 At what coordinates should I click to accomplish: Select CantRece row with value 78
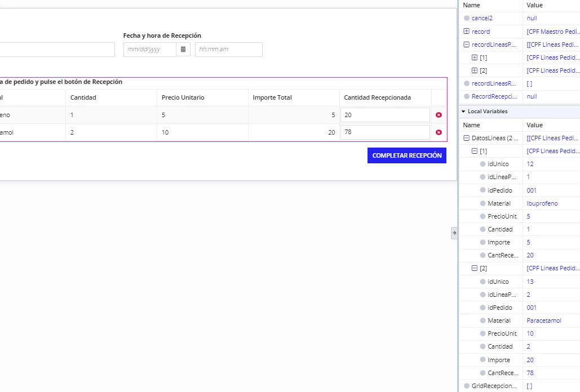point(520,373)
